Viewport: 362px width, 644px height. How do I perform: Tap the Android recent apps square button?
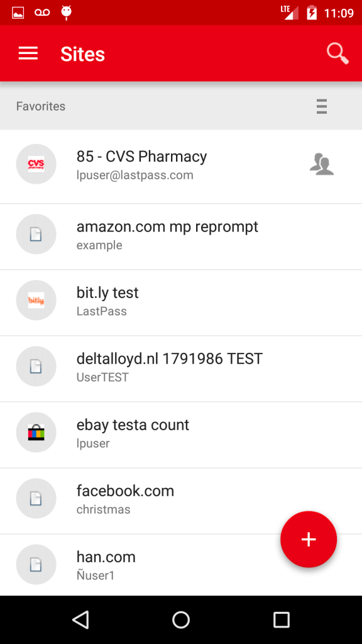coord(282,619)
